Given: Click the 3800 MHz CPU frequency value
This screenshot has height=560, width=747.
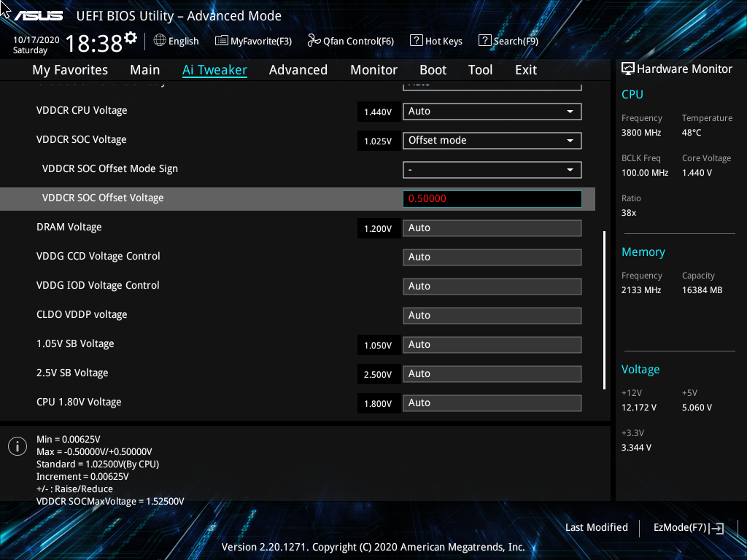Looking at the screenshot, I should coord(641,133).
